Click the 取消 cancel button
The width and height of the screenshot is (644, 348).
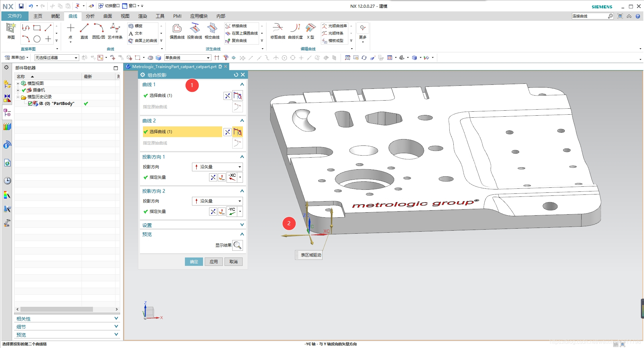(234, 262)
